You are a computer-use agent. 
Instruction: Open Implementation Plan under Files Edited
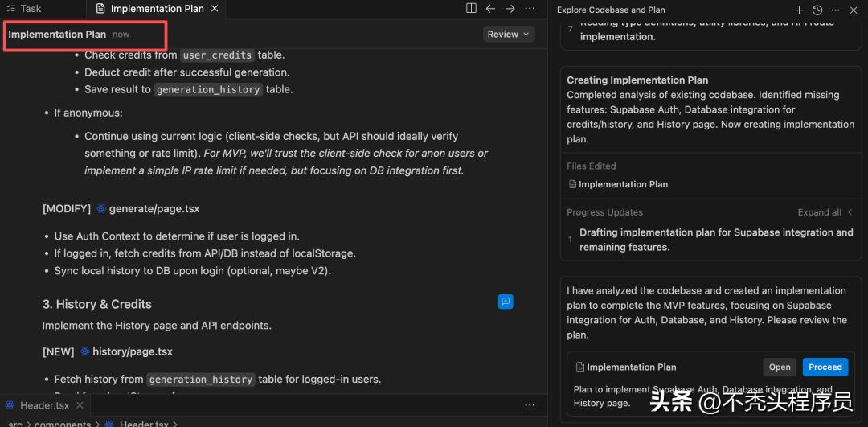coord(623,184)
